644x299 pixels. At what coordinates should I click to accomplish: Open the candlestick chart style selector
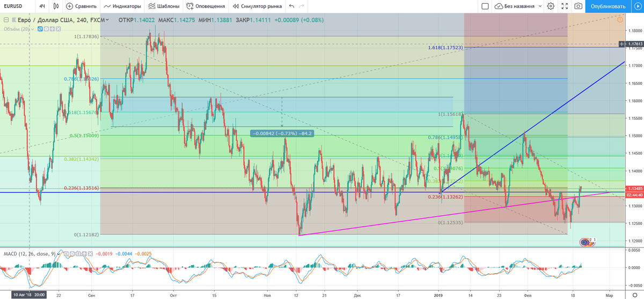56,6
